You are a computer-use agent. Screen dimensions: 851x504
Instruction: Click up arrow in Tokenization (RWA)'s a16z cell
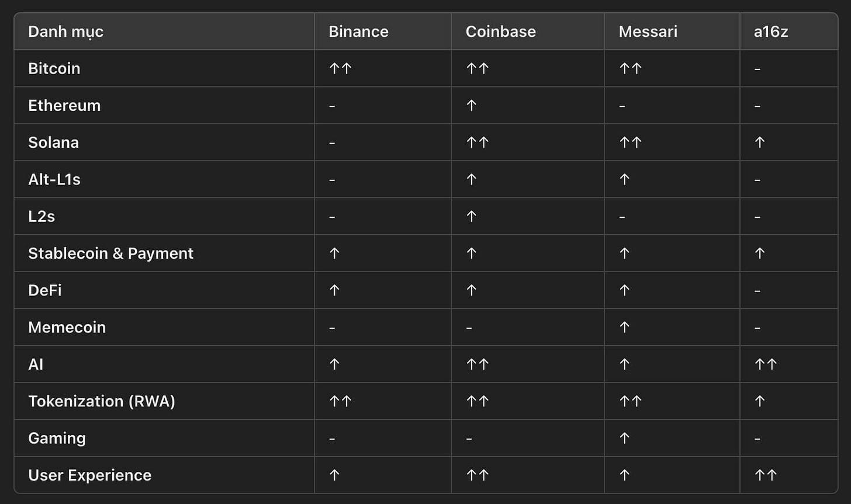click(x=759, y=401)
